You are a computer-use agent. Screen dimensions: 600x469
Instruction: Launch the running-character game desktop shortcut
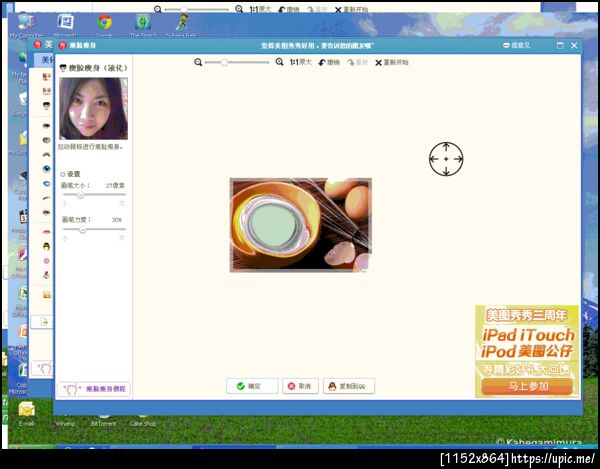pos(182,22)
